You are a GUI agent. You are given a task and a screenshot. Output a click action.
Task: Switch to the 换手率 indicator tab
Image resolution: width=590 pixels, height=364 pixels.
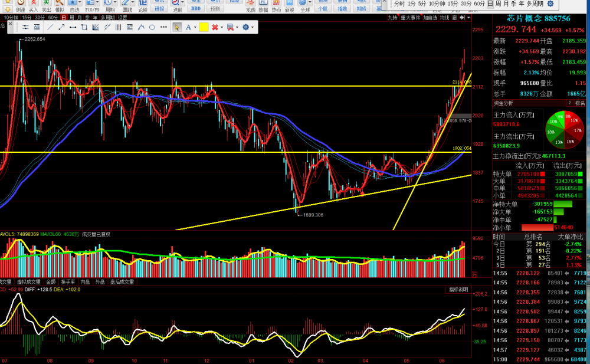point(68,281)
